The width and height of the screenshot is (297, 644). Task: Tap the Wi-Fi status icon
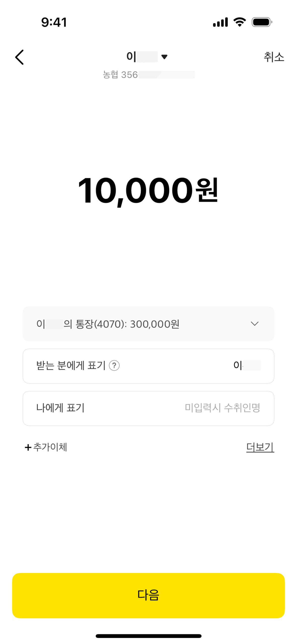(x=240, y=22)
